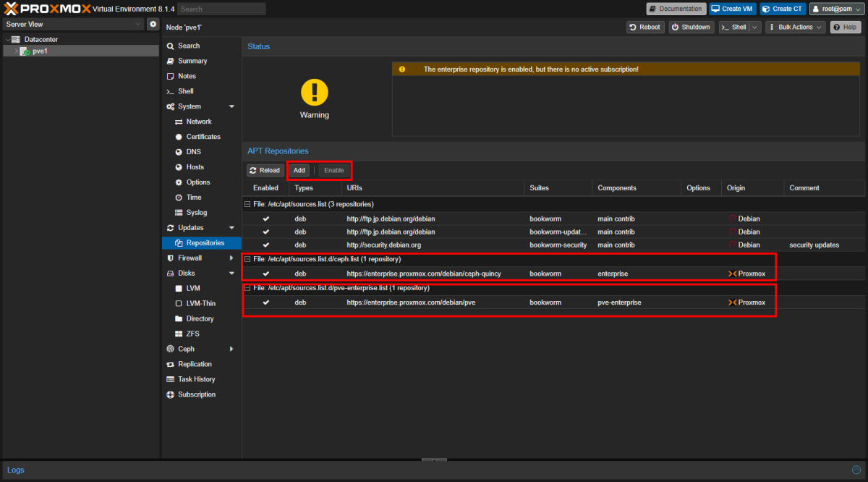Open the Subscription page

point(202,394)
